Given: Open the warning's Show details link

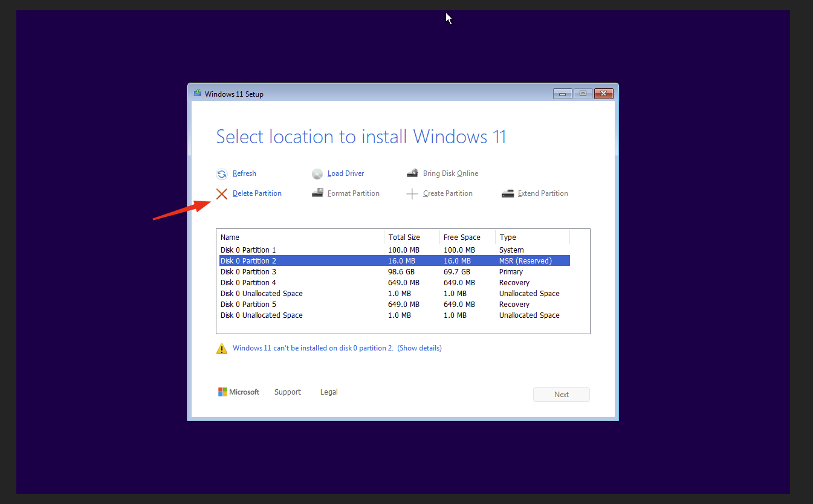Looking at the screenshot, I should click(x=419, y=347).
